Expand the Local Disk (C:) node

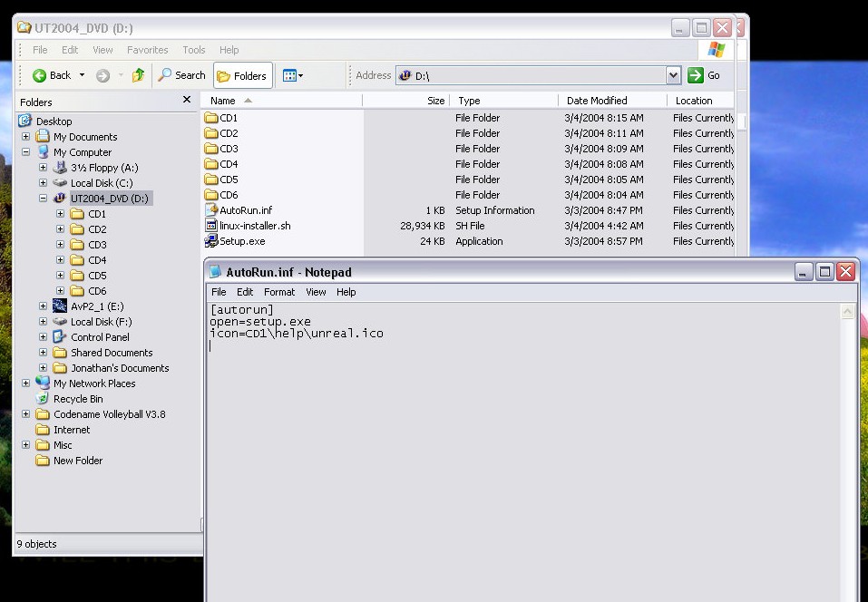pyautogui.click(x=44, y=182)
